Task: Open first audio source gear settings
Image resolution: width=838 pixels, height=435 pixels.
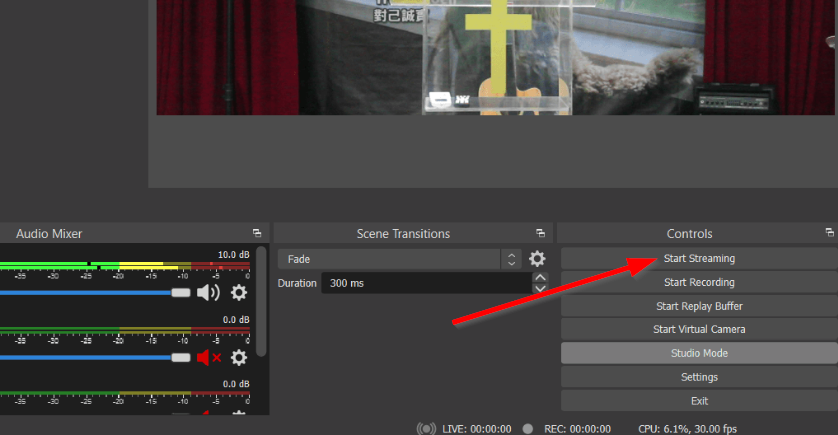Action: 239,293
